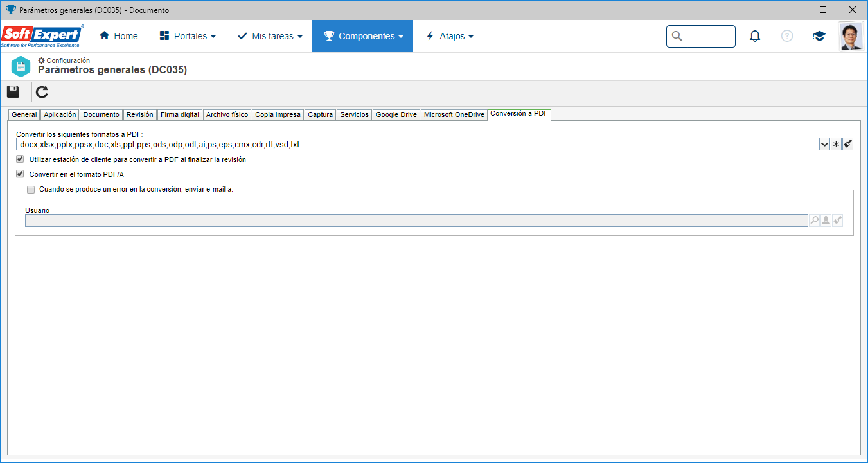Open the Portales dropdown menu

click(x=188, y=36)
